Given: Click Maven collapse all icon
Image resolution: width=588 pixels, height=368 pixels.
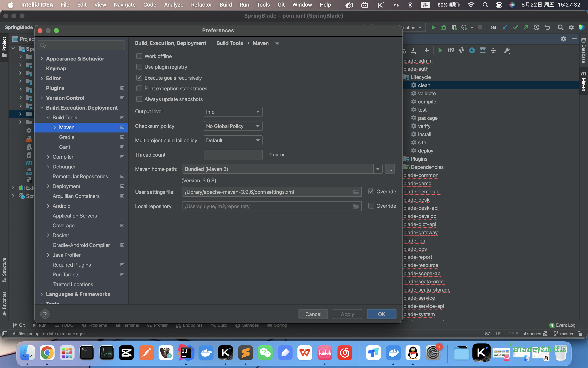Looking at the screenshot, I should pos(493,50).
